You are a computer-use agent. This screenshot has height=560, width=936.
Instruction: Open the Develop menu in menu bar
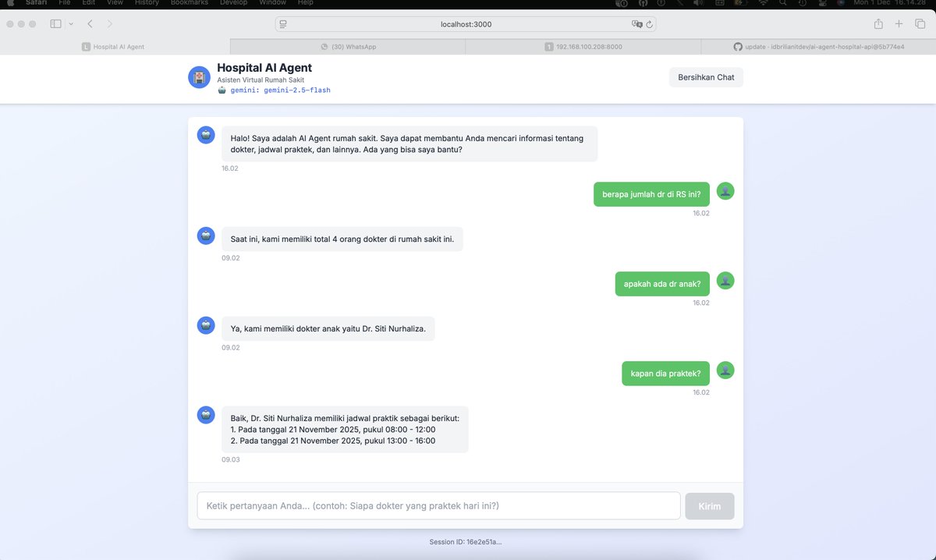tap(234, 3)
